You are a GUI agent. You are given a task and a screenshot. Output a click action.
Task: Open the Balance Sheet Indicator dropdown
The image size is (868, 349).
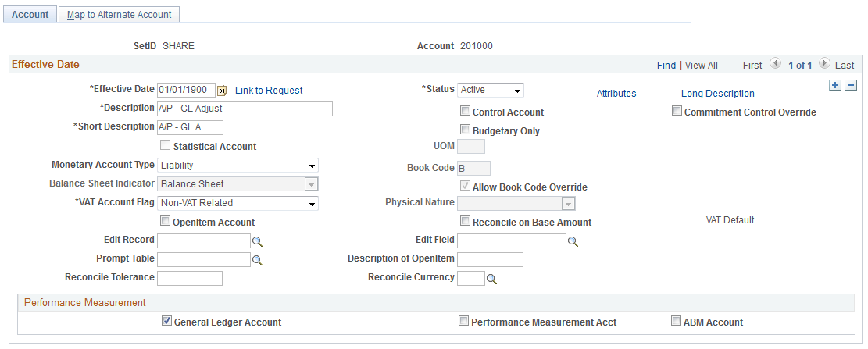coord(238,183)
